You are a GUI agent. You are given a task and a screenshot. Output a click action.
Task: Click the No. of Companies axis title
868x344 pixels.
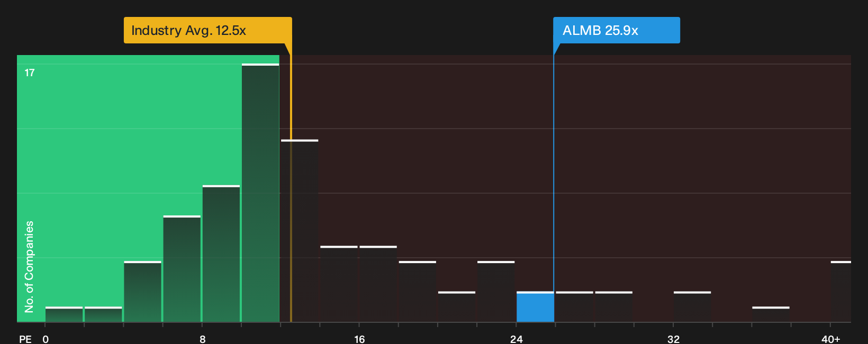coord(29,266)
